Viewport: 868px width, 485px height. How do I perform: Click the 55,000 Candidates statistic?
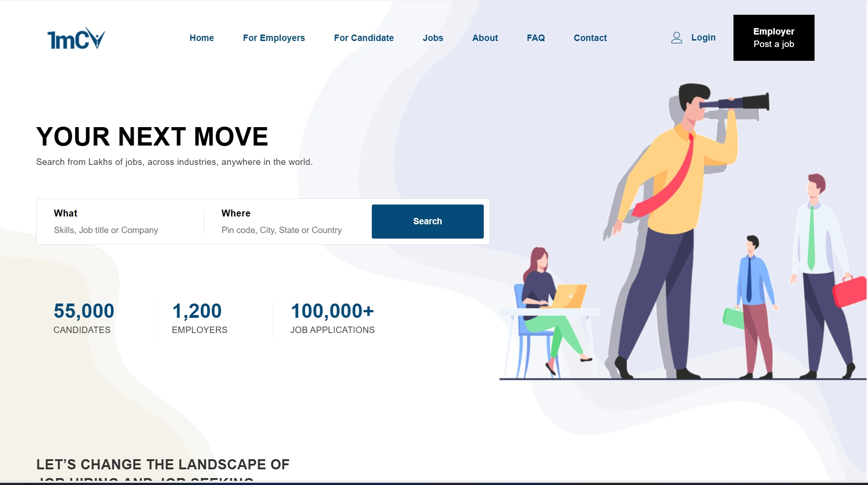[83, 318]
